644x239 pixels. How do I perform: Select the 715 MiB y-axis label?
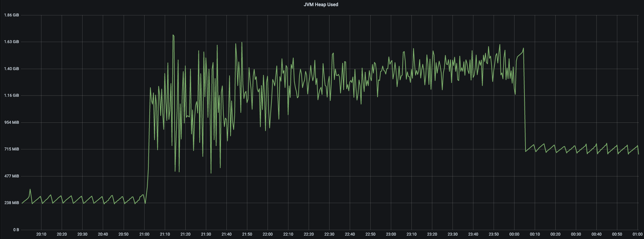click(12, 149)
